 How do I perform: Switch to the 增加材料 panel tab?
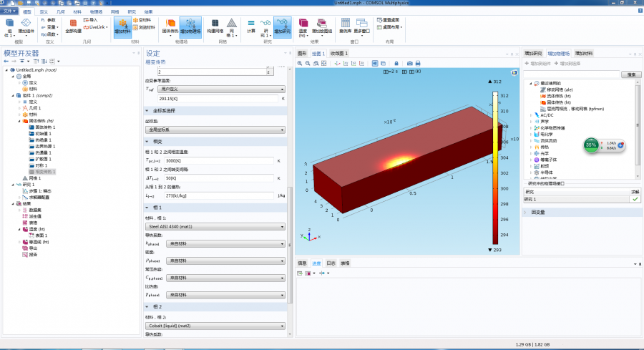584,54
